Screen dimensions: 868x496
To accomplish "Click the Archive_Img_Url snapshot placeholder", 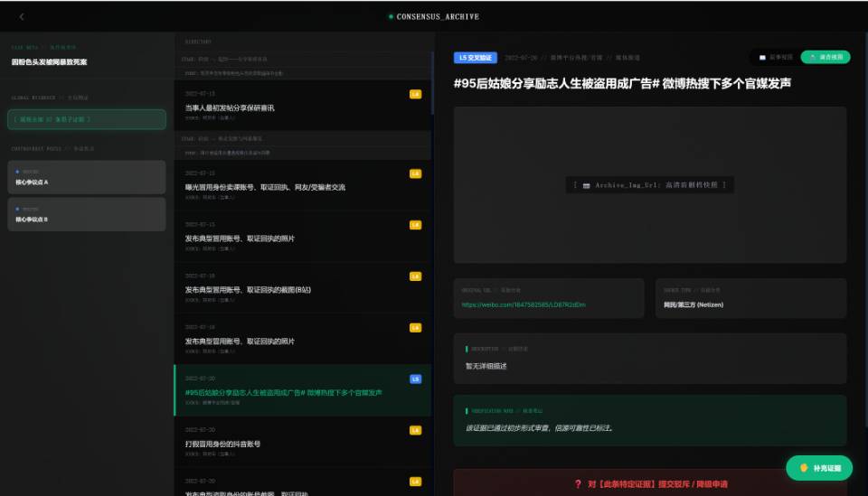I will pos(650,184).
